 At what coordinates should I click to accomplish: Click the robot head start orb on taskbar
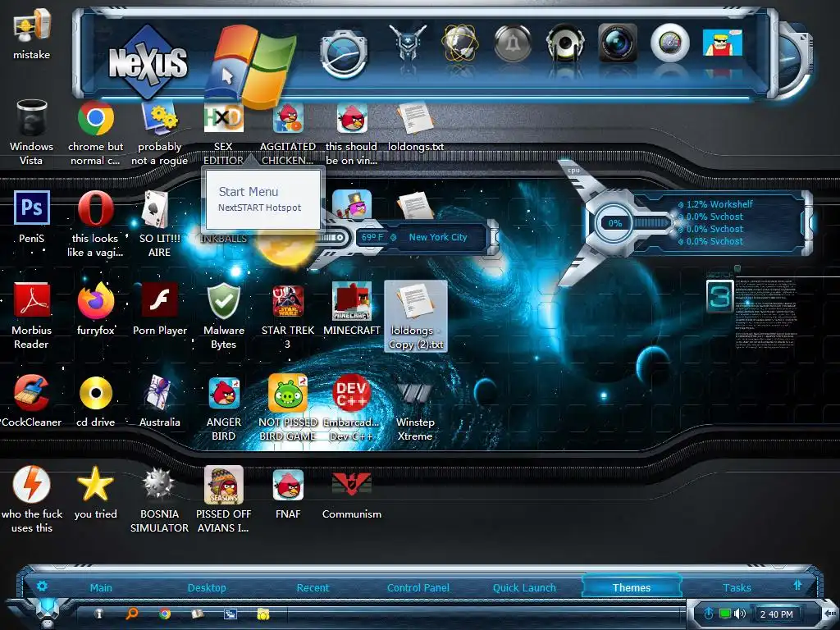click(x=48, y=614)
